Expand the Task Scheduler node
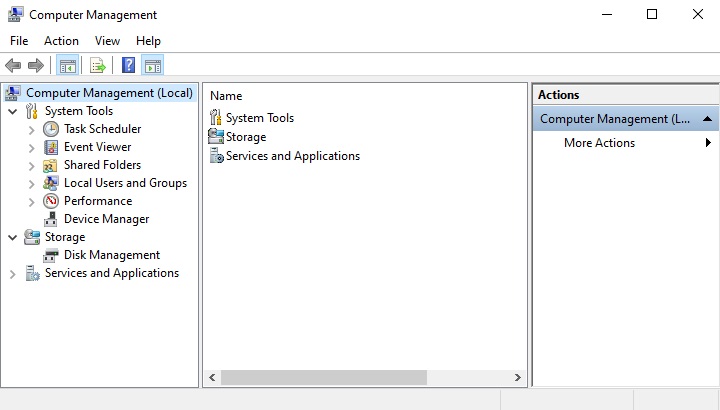The height and width of the screenshot is (410, 720). click(31, 129)
